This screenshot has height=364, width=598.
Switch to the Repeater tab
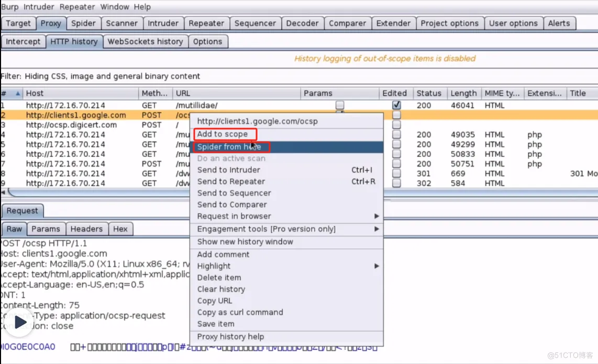click(x=206, y=23)
